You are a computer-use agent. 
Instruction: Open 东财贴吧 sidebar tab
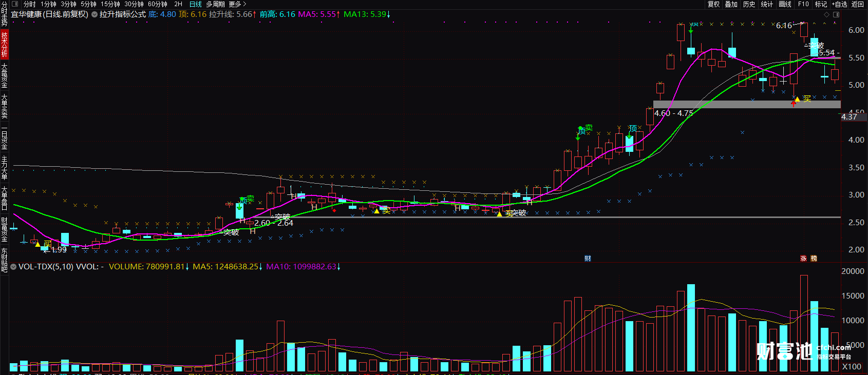pos(4,260)
